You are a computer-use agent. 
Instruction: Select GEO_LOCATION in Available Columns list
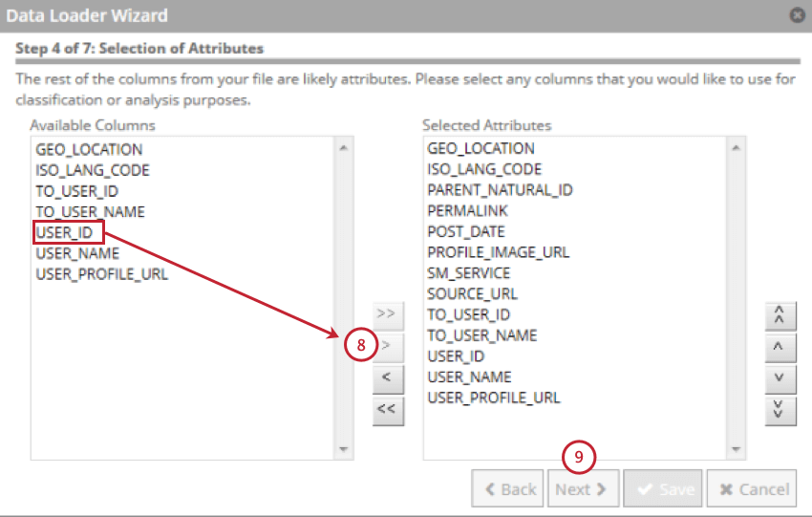point(89,150)
